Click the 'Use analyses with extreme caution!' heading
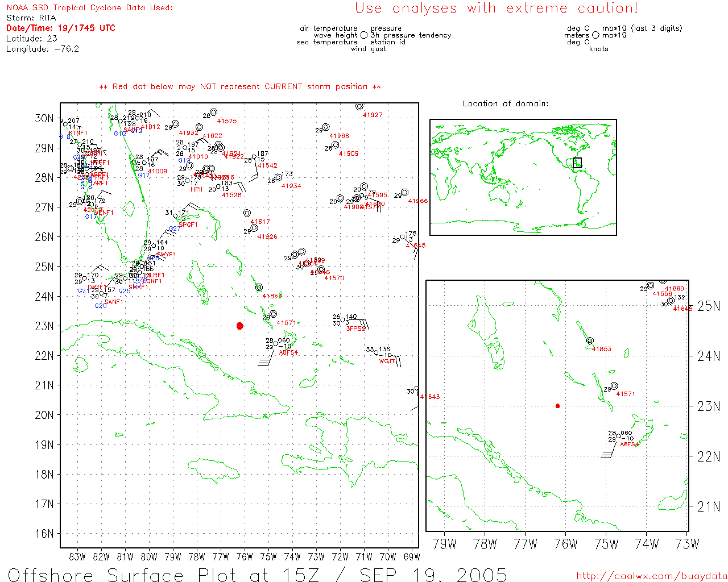Screen dimensions: 728x582 click(x=496, y=9)
